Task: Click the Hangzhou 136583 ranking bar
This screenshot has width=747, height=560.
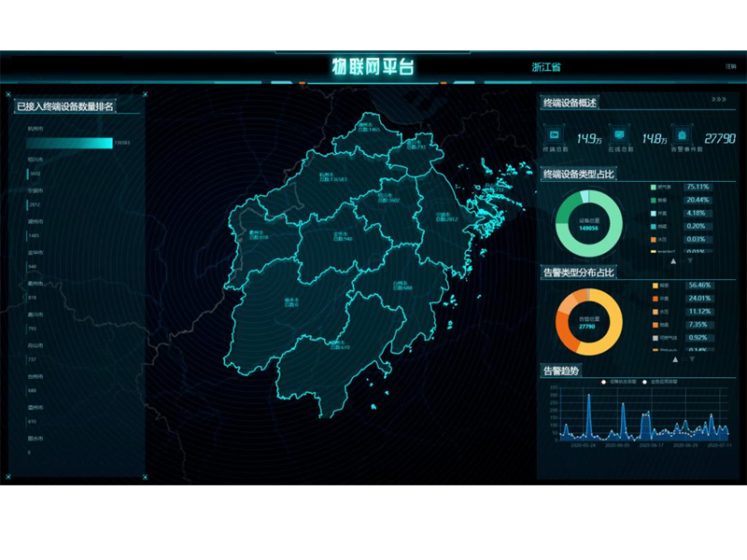Action: pyautogui.click(x=69, y=143)
